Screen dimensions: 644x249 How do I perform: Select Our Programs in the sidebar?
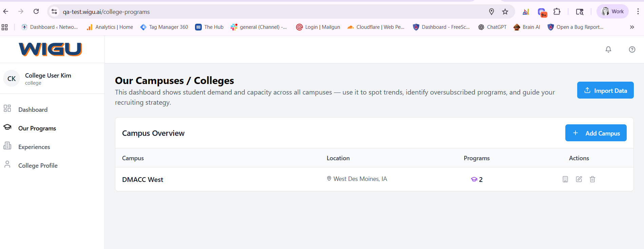[x=37, y=128]
